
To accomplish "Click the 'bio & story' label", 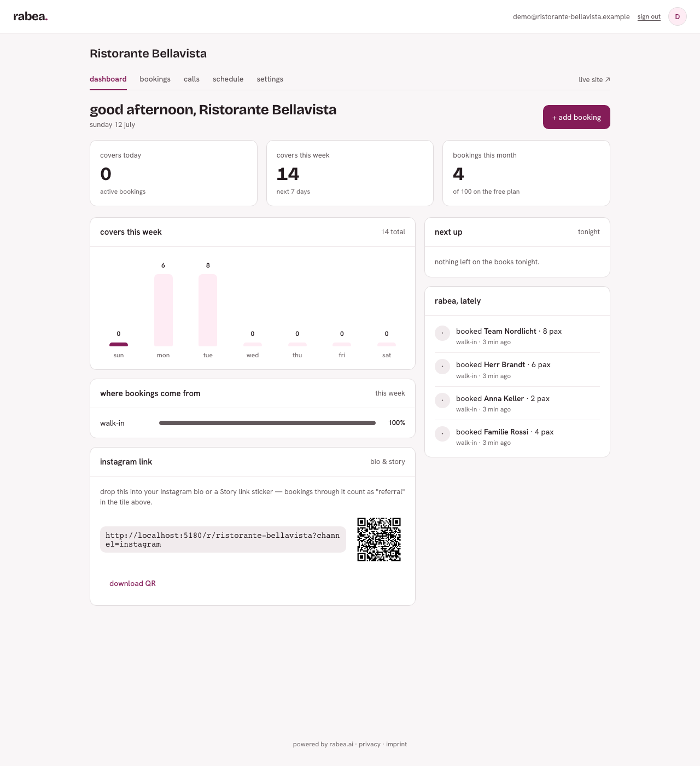I will click(388, 462).
